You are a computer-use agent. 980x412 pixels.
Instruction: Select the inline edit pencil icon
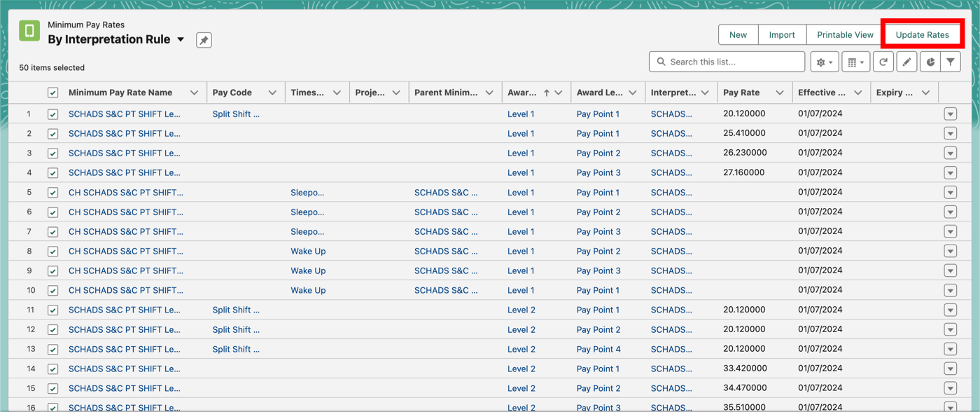click(906, 62)
